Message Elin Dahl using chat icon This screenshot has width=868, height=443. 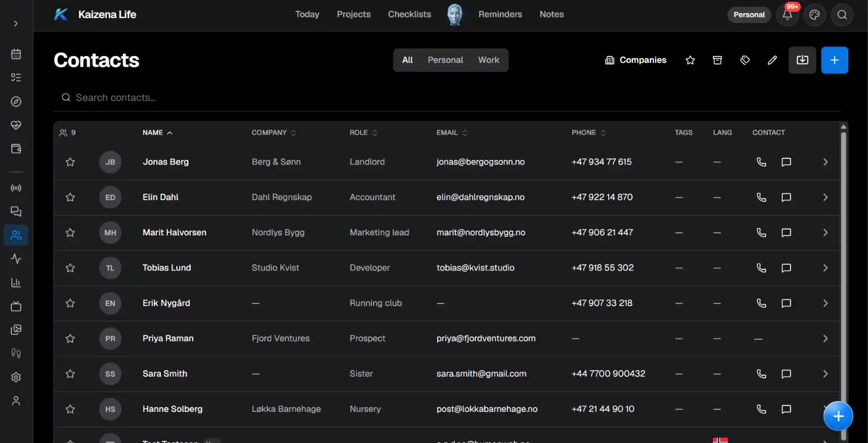(786, 197)
